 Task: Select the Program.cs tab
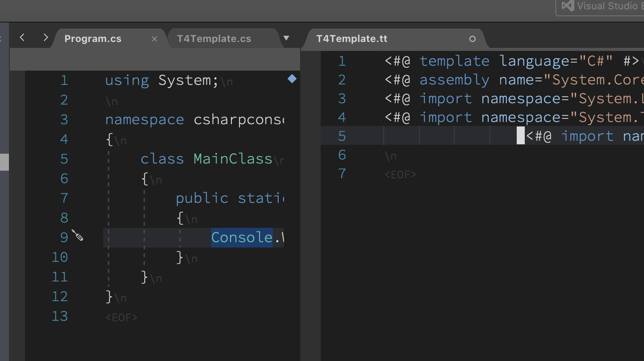(92, 38)
